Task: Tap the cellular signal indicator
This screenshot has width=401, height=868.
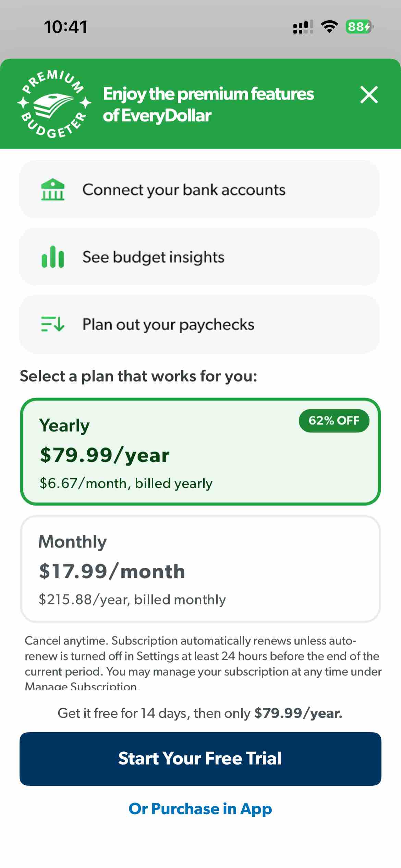Action: pos(303,27)
